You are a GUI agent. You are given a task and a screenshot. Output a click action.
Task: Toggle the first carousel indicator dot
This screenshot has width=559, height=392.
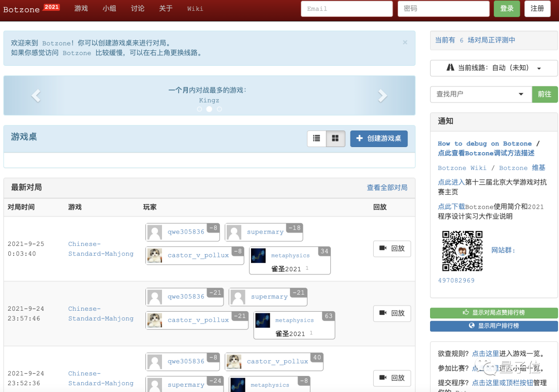[199, 109]
